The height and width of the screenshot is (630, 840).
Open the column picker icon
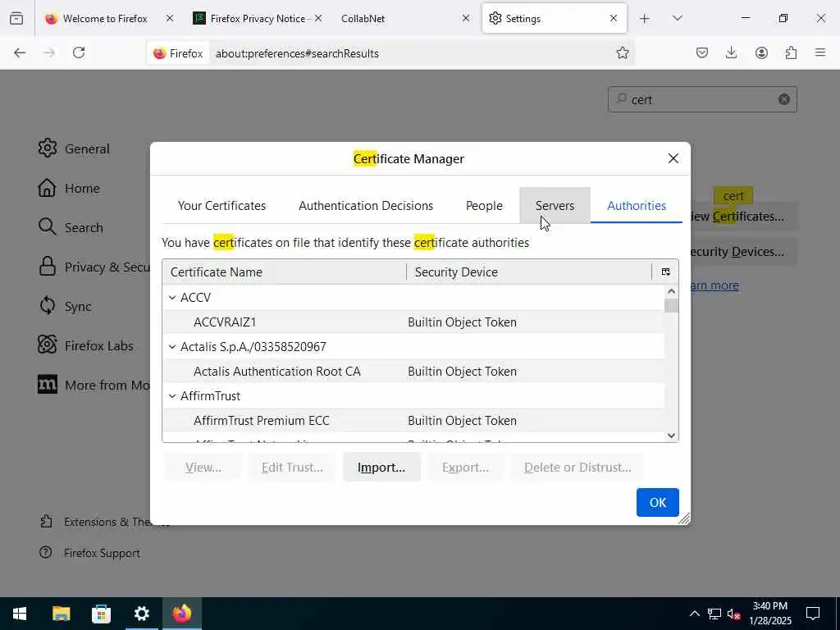coord(665,272)
